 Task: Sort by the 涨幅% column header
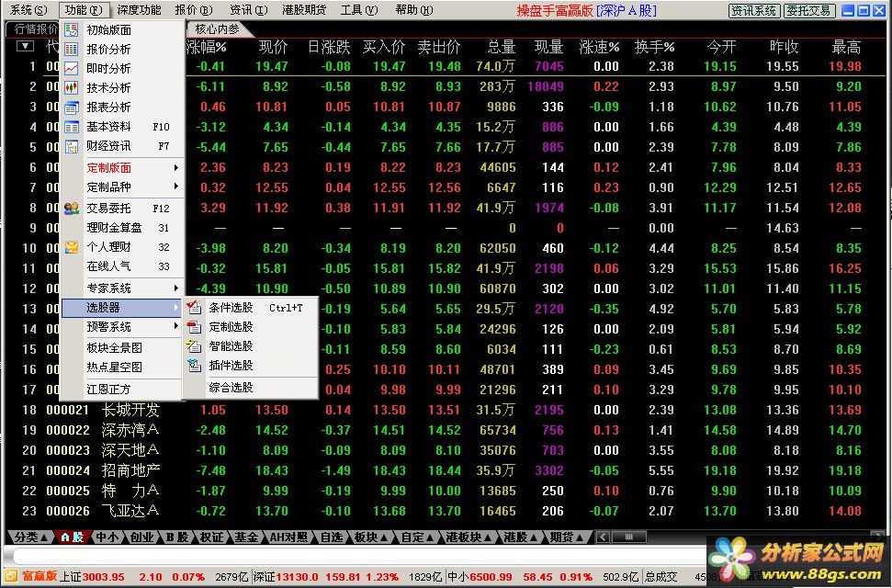click(x=207, y=47)
